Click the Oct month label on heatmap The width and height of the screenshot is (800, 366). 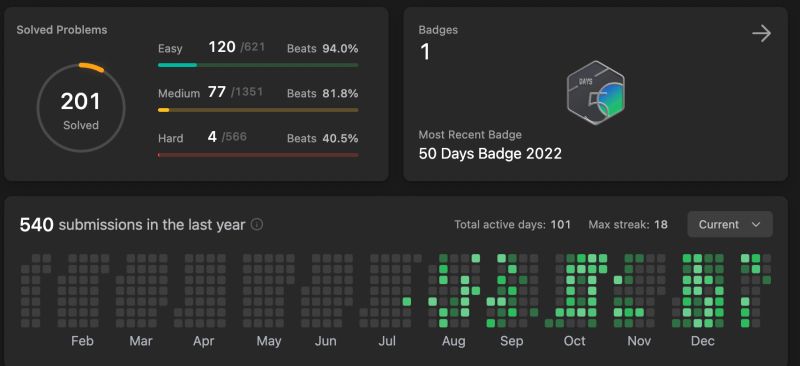(x=574, y=341)
